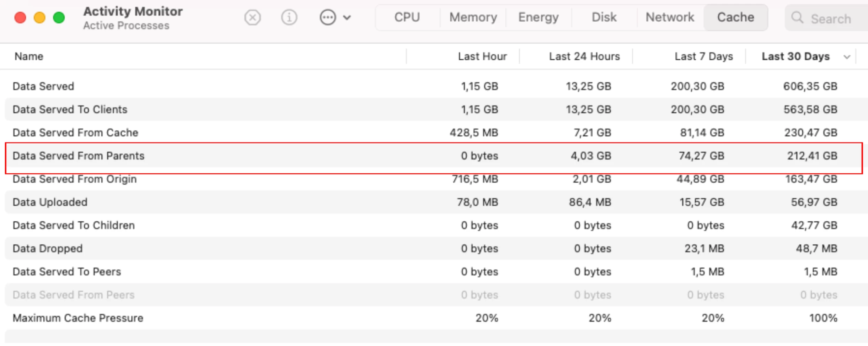Image resolution: width=868 pixels, height=346 pixels.
Task: Click the search magnifier icon
Action: coord(798,17)
